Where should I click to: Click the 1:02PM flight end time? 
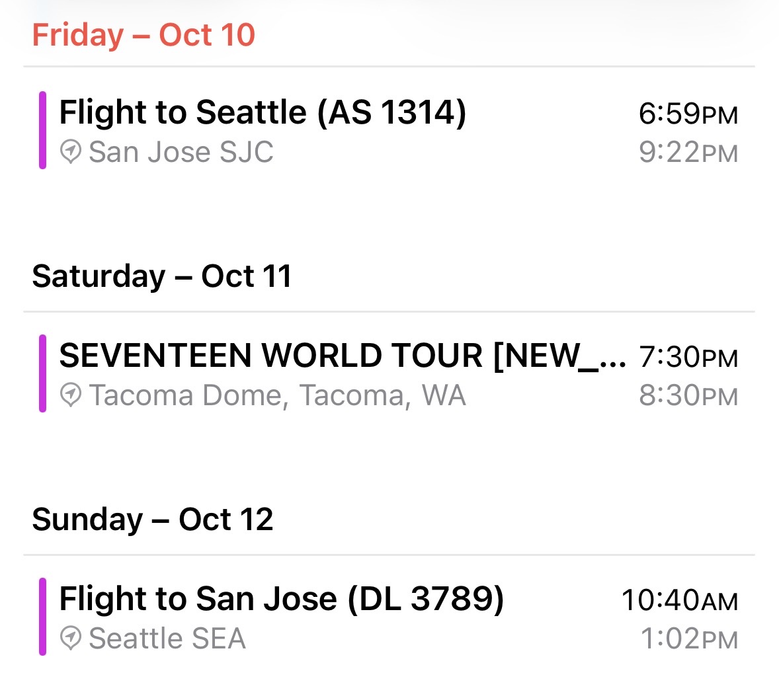point(689,639)
